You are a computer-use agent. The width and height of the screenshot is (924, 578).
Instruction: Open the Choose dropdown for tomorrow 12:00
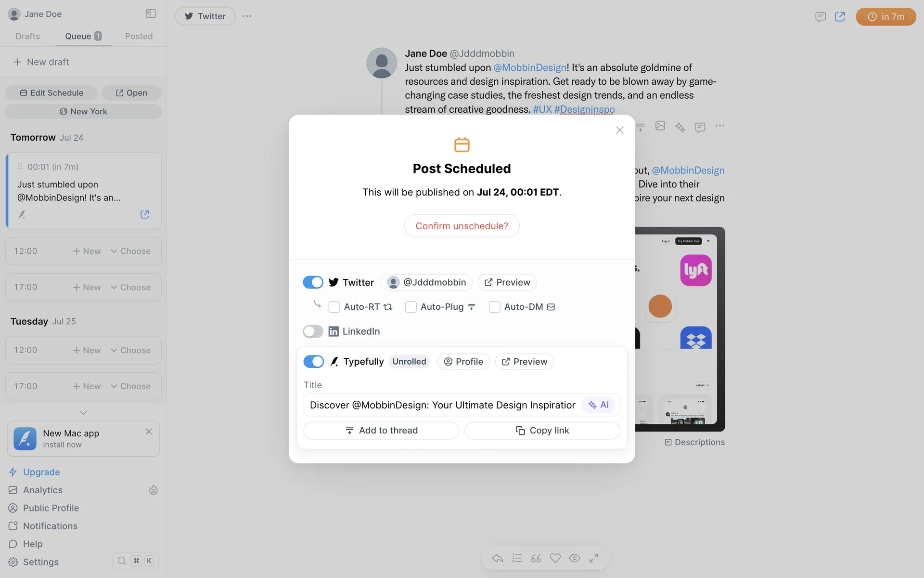click(x=130, y=251)
